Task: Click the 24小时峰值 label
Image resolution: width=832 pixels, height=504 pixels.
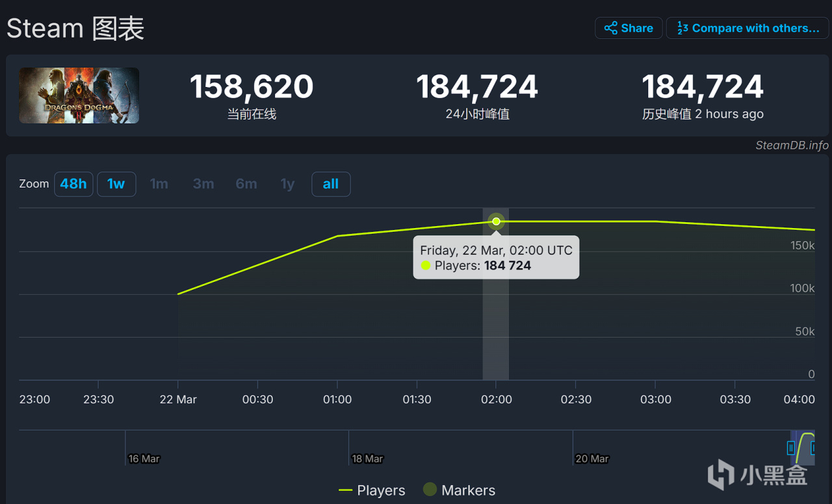Action: [x=477, y=114]
